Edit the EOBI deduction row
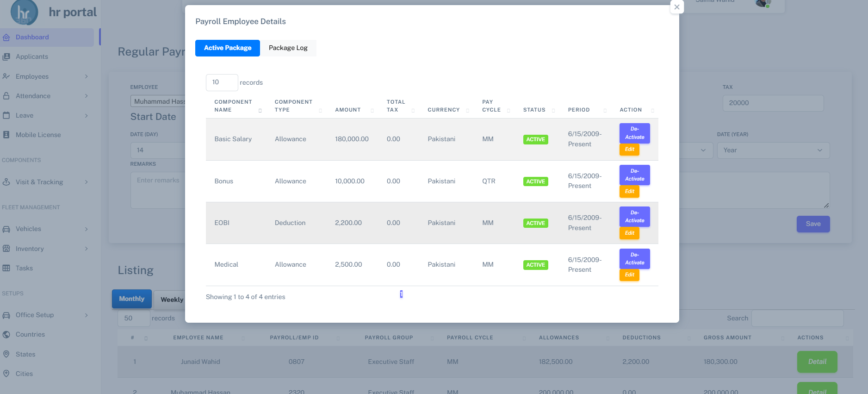The image size is (868, 394). click(629, 233)
